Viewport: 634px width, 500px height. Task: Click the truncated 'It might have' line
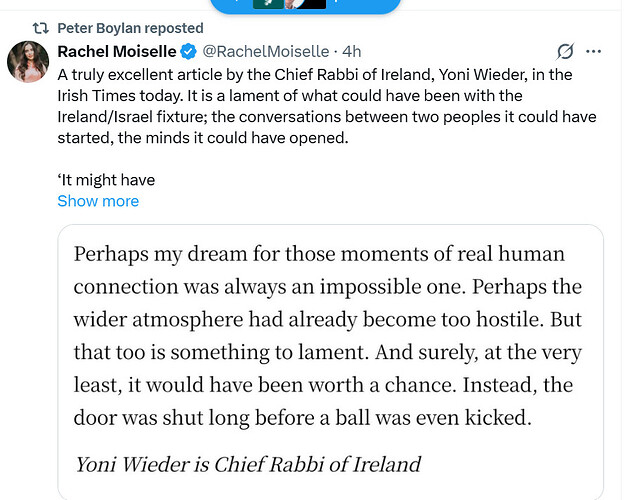pos(106,180)
